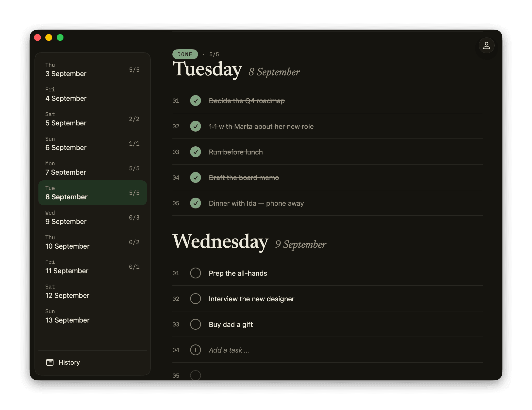Go to Sun 13 September
Screen dimensions: 532x410
[93, 316]
